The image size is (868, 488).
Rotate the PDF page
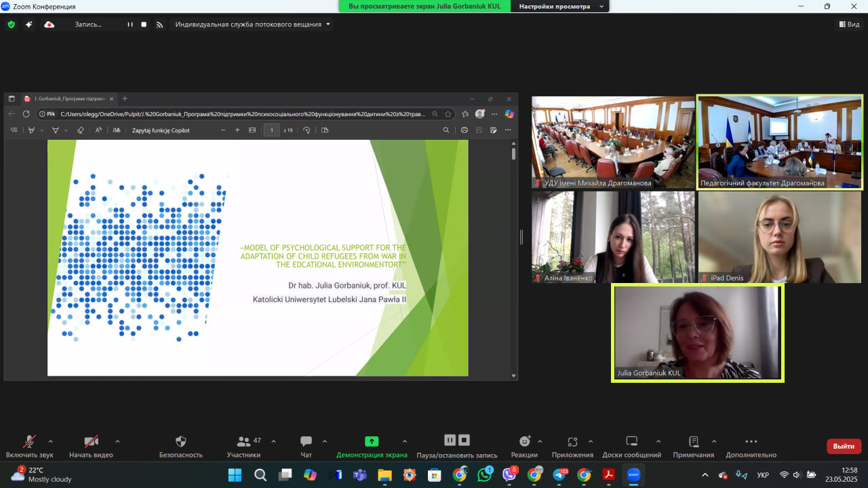pyautogui.click(x=307, y=130)
